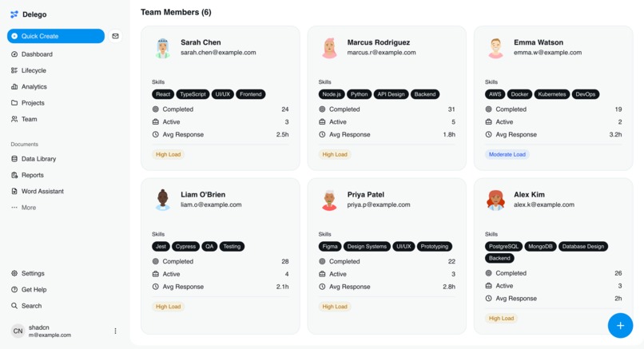The image size is (644, 349).
Task: Click Emma Watson's Moderate Load badge
Action: click(507, 154)
